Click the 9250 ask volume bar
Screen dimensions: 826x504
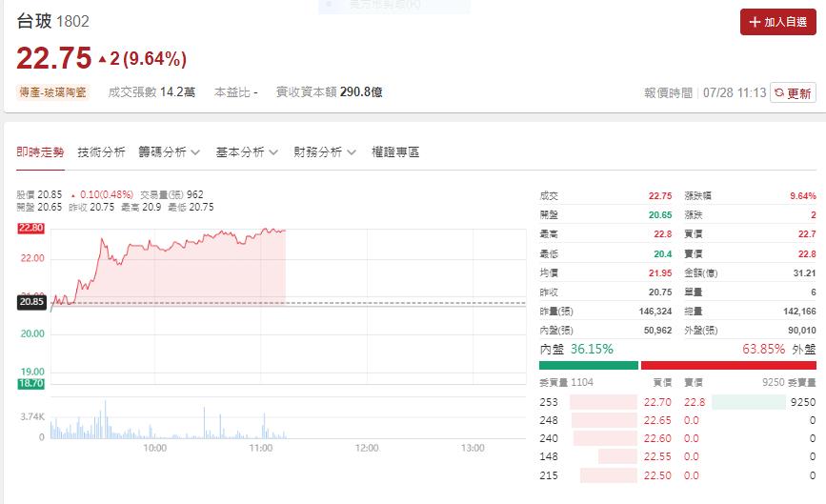(749, 402)
